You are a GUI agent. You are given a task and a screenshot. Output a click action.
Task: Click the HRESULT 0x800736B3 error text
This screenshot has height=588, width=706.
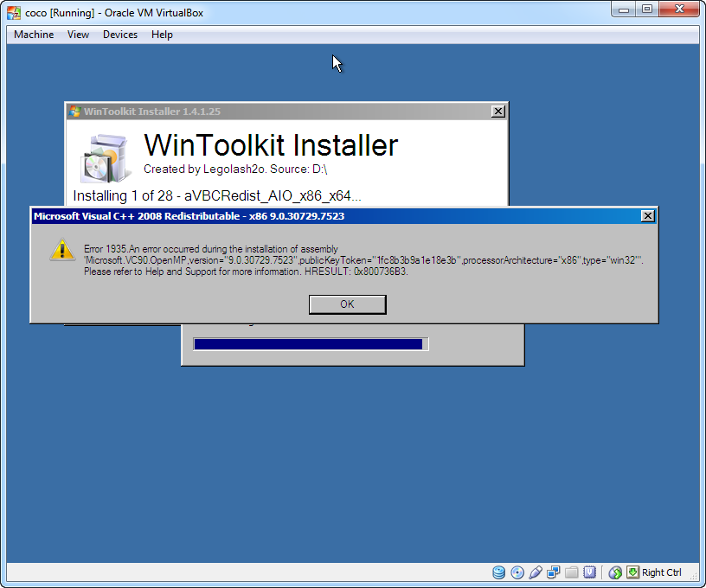(x=356, y=272)
